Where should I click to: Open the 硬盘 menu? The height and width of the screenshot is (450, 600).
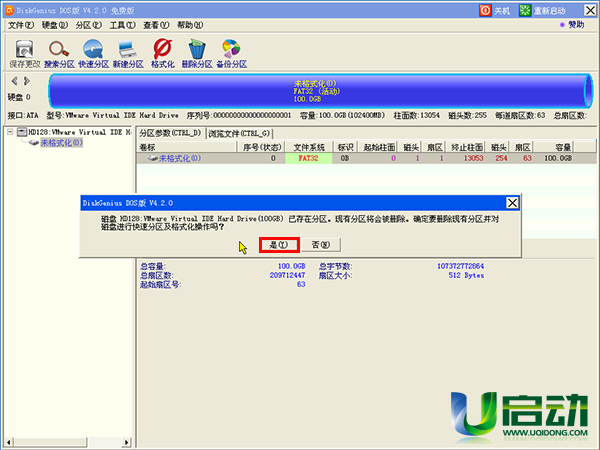point(55,25)
